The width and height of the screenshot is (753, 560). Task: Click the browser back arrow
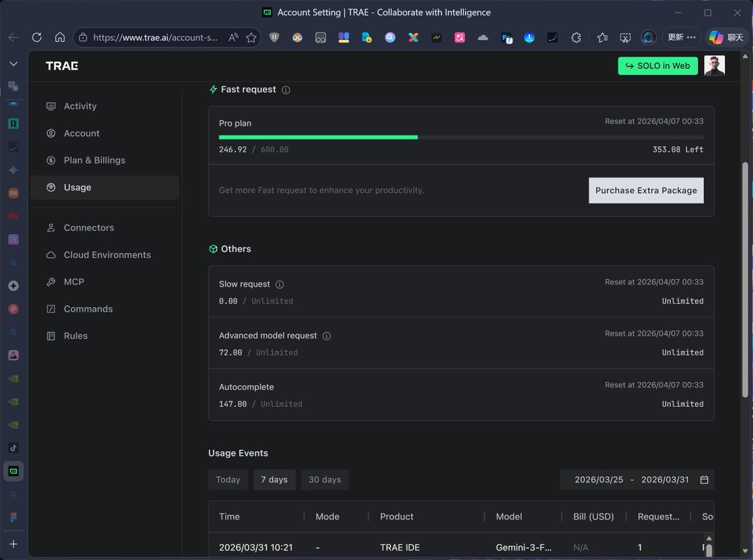(13, 37)
